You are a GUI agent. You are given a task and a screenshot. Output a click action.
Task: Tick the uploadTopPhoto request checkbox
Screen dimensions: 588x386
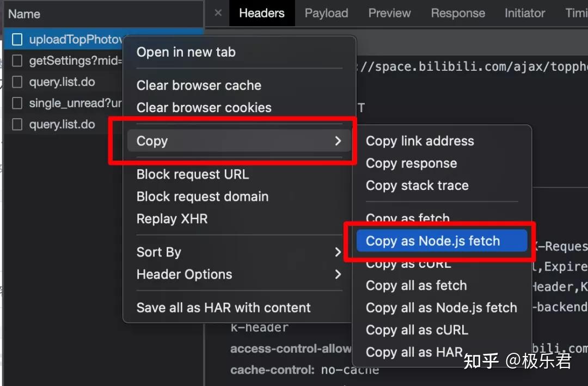click(x=17, y=40)
